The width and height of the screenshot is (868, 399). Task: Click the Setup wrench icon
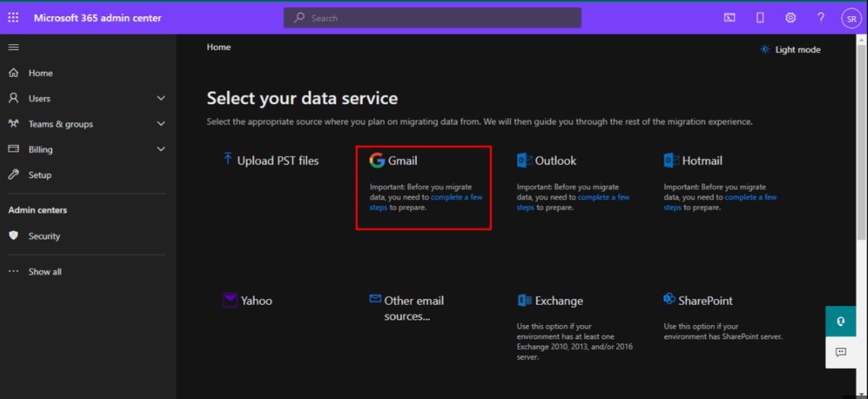13,174
